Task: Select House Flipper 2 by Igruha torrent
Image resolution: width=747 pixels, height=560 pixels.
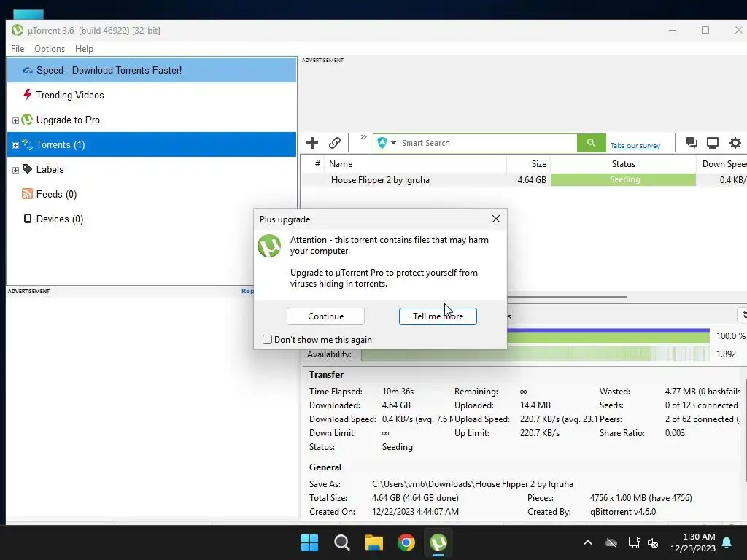Action: (380, 180)
